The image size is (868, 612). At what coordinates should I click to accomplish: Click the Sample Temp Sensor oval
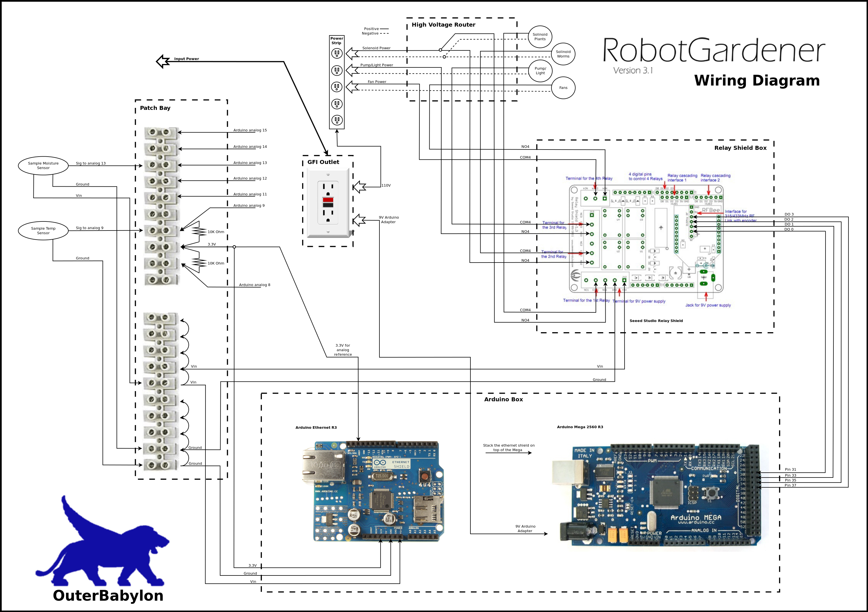click(x=43, y=231)
